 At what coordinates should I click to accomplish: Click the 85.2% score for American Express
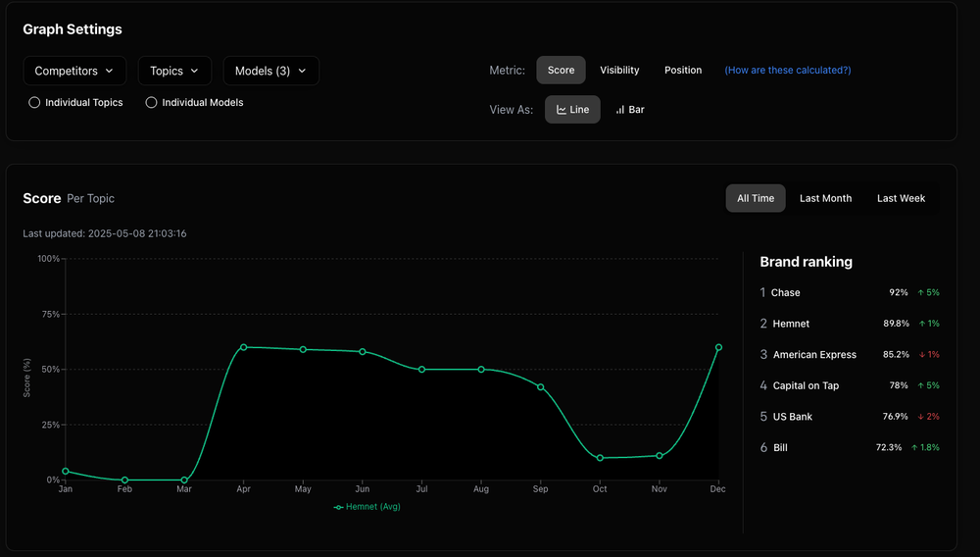897,354
